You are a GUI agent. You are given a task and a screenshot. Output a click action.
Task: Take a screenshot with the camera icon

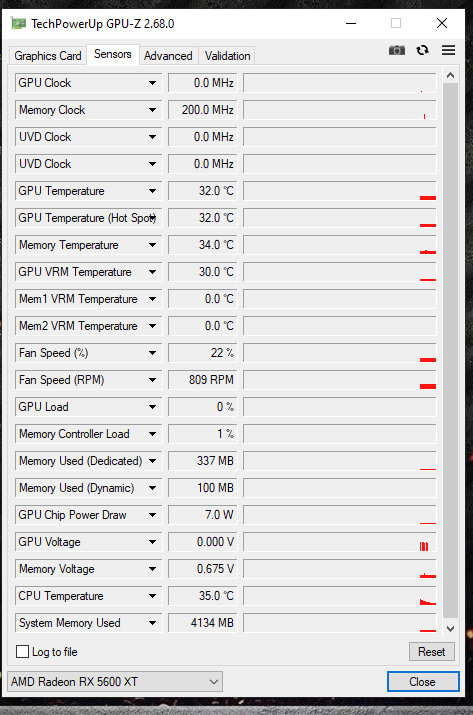(x=397, y=50)
